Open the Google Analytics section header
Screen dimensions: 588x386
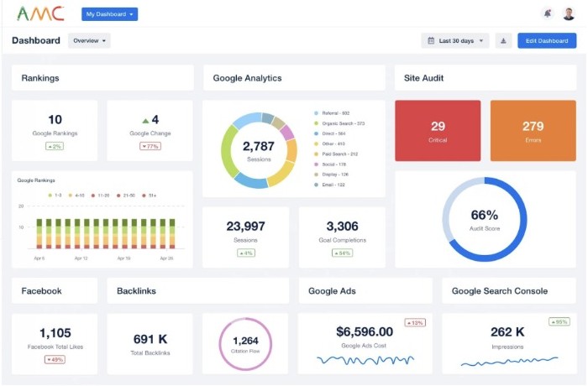[x=294, y=78]
